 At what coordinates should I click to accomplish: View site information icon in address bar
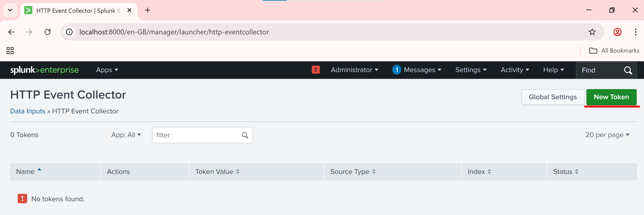tap(69, 32)
